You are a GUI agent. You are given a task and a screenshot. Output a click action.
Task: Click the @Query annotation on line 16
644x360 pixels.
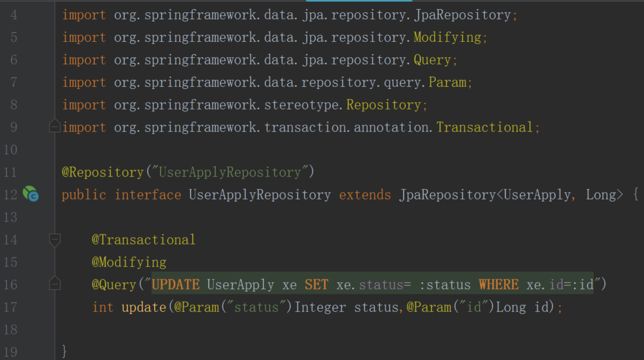pyautogui.click(x=114, y=285)
